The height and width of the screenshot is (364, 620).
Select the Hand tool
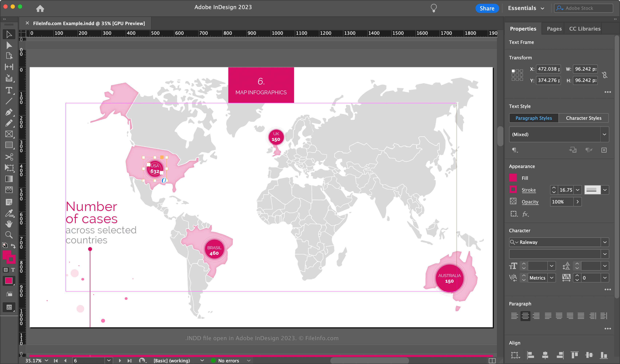(x=9, y=224)
